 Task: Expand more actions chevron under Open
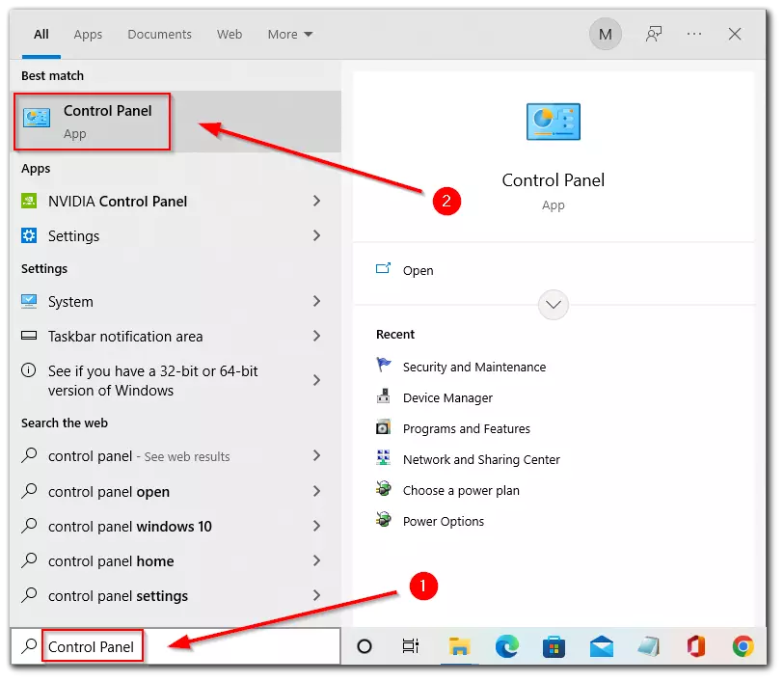tap(553, 305)
